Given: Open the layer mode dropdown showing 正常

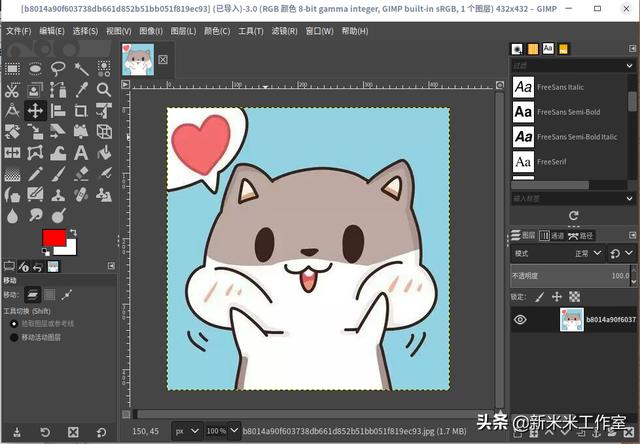Looking at the screenshot, I should (558, 253).
